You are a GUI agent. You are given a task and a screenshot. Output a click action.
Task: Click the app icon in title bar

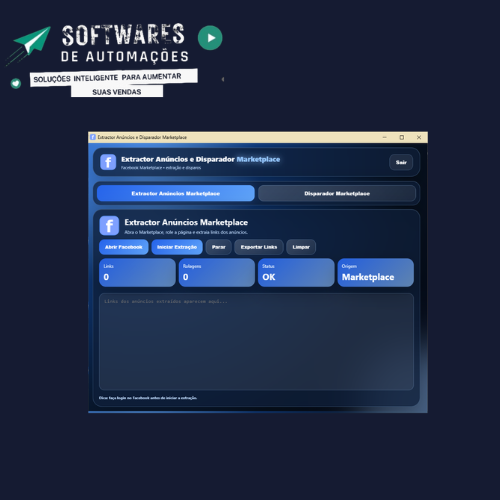(93, 137)
